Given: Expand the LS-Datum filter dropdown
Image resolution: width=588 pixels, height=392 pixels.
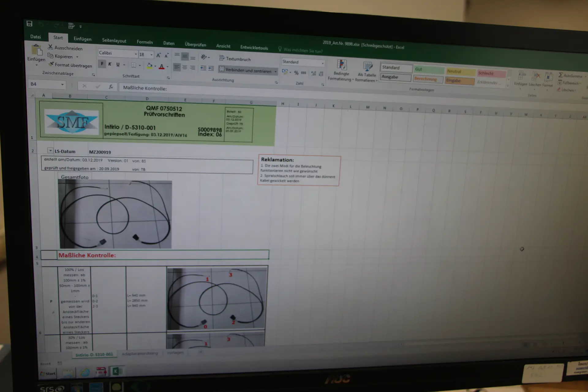Looking at the screenshot, I should pyautogui.click(x=50, y=150).
